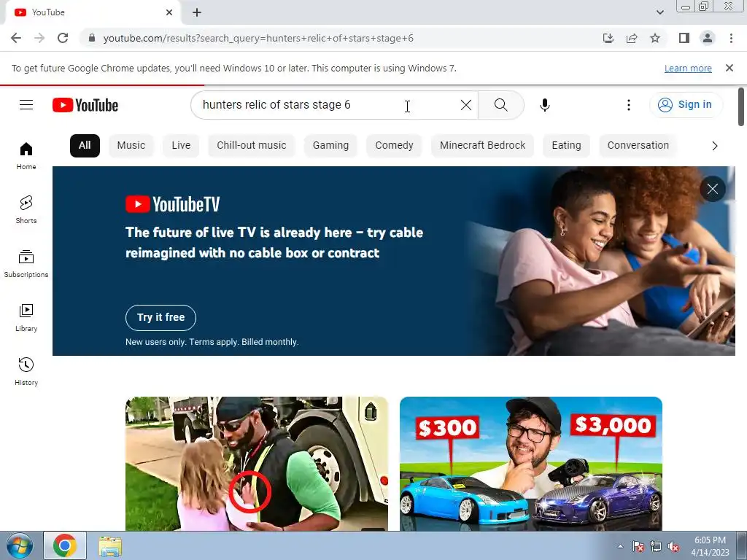Dismiss the Chrome update notification bar
Viewport: 747px width, 560px height.
tap(729, 68)
